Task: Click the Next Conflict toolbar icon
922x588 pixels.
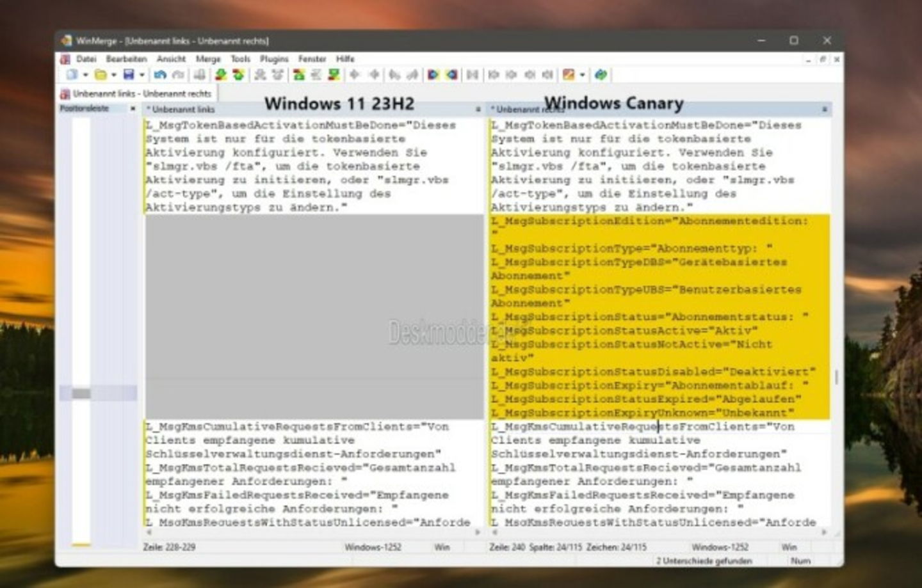Action: 260,75
